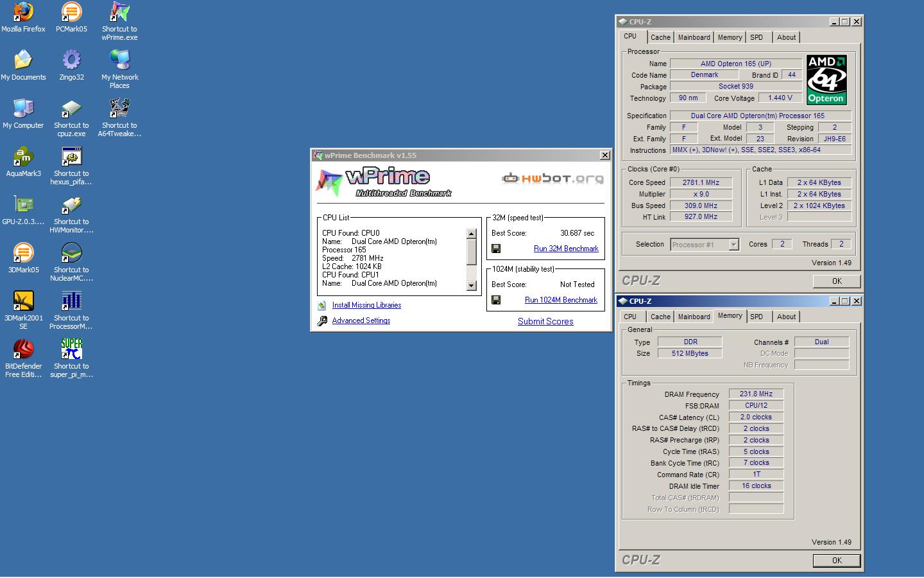Click the CPU List scroll up arrow
This screenshot has width=924, height=578.
click(x=472, y=234)
